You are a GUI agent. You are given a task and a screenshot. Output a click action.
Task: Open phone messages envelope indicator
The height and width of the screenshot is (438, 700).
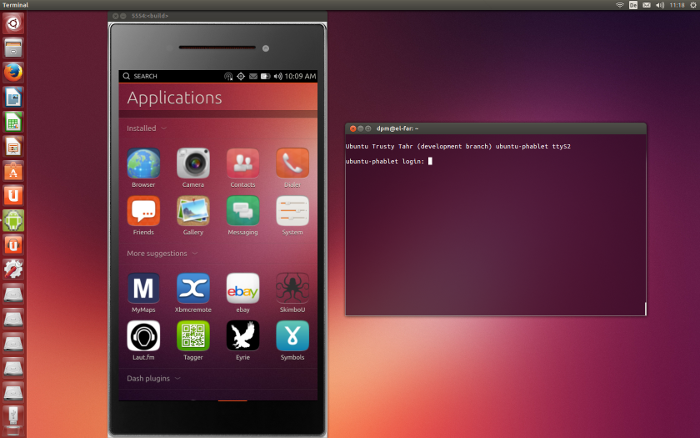tap(253, 76)
